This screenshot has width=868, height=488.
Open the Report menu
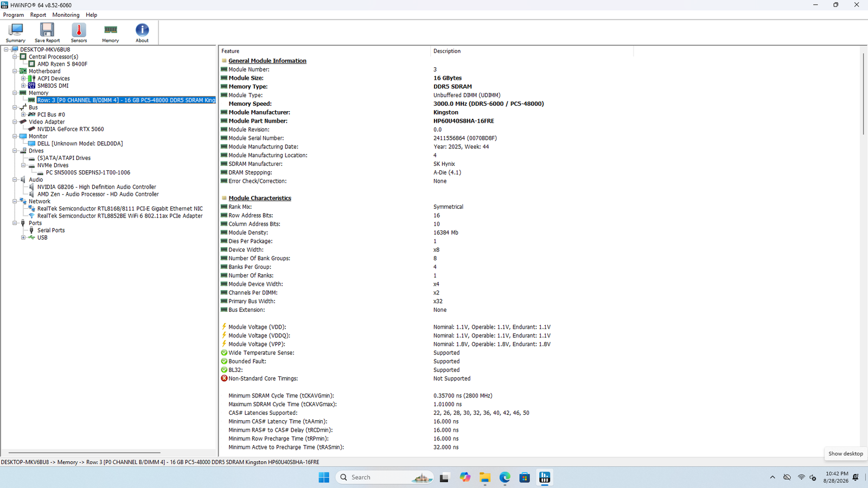tap(38, 15)
